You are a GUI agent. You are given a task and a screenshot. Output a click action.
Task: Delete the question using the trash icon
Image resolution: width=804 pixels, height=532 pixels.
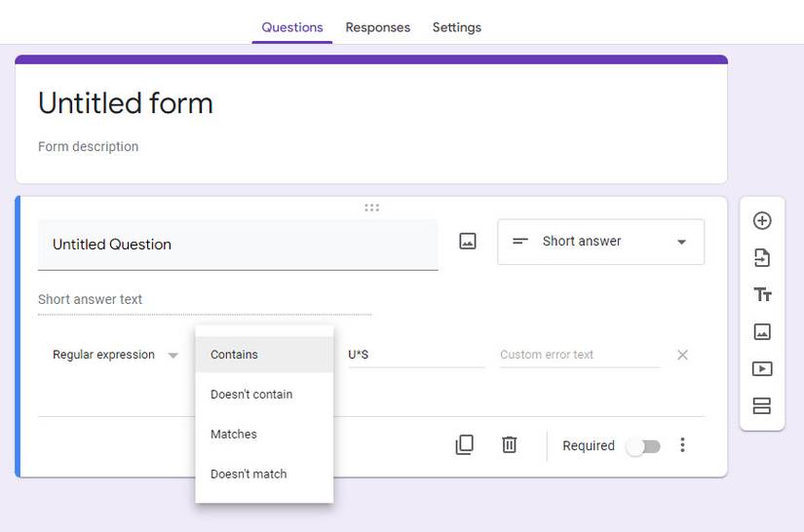509,445
